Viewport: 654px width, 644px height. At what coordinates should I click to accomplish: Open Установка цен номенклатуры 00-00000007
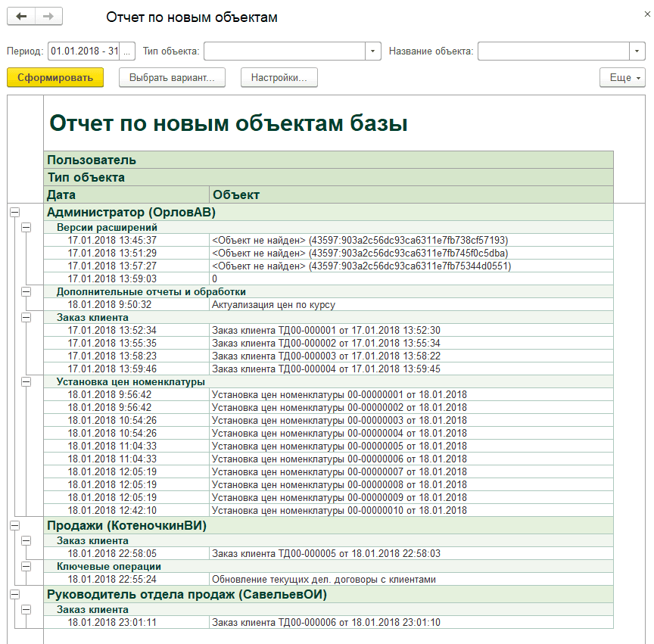point(411,471)
